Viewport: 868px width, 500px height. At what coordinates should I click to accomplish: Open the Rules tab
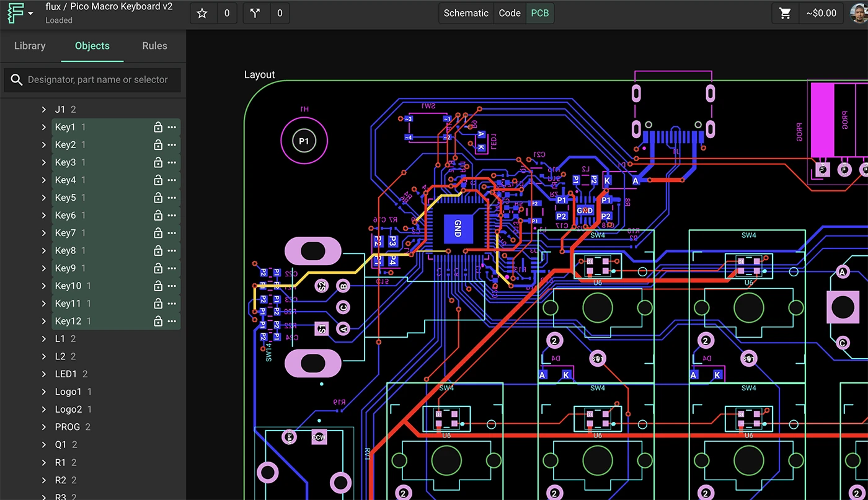pos(154,46)
